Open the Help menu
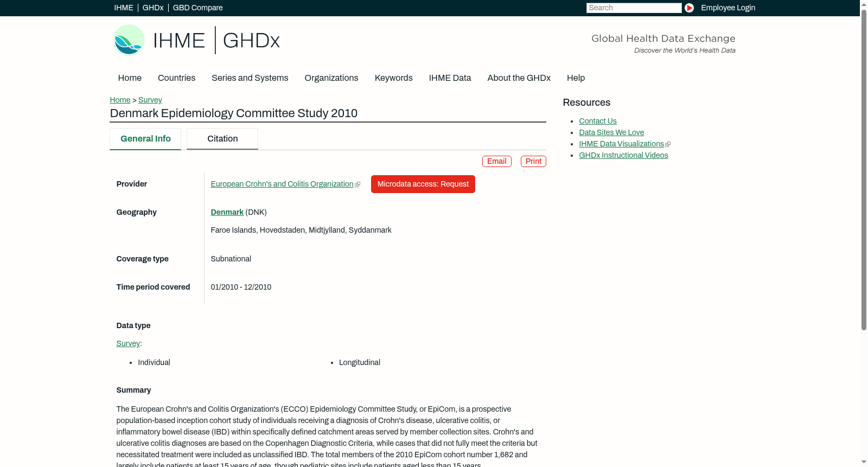 [x=576, y=78]
